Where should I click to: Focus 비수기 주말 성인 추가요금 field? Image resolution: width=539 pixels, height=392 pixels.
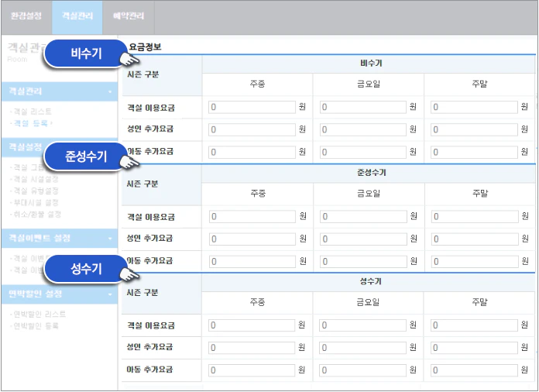[x=475, y=129]
